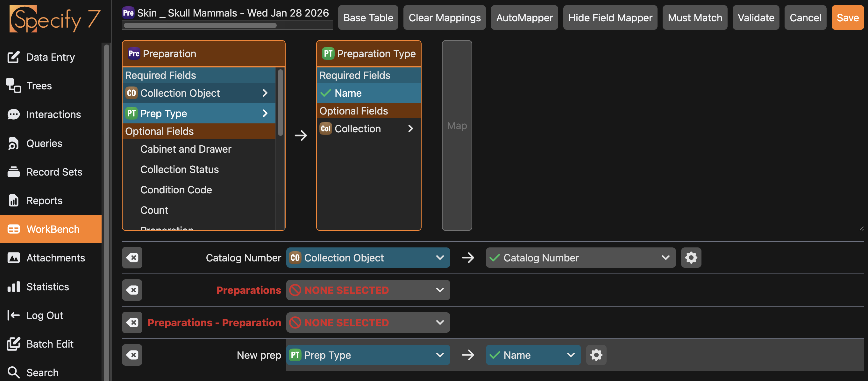
Task: Navigate to Attachments in sidebar
Action: [56, 258]
